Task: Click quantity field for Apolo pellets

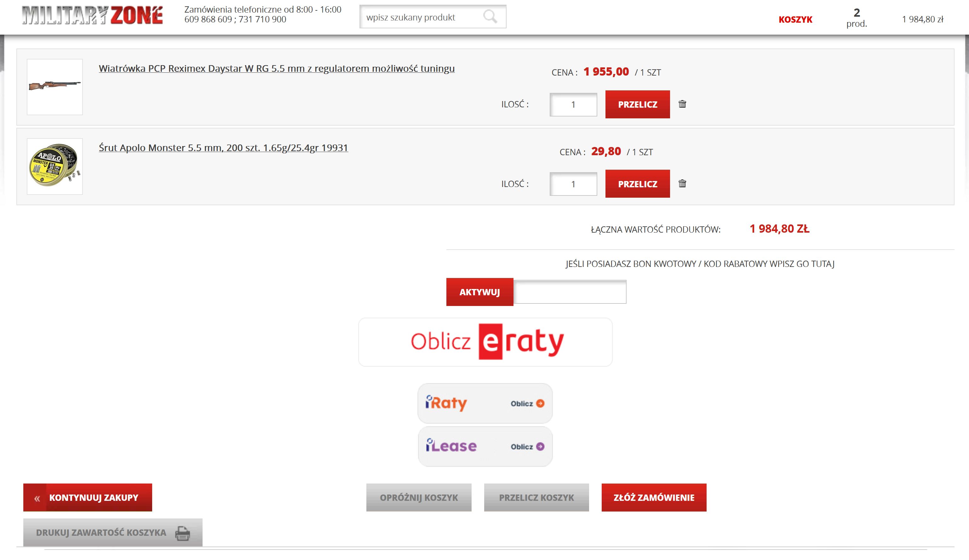Action: point(573,184)
